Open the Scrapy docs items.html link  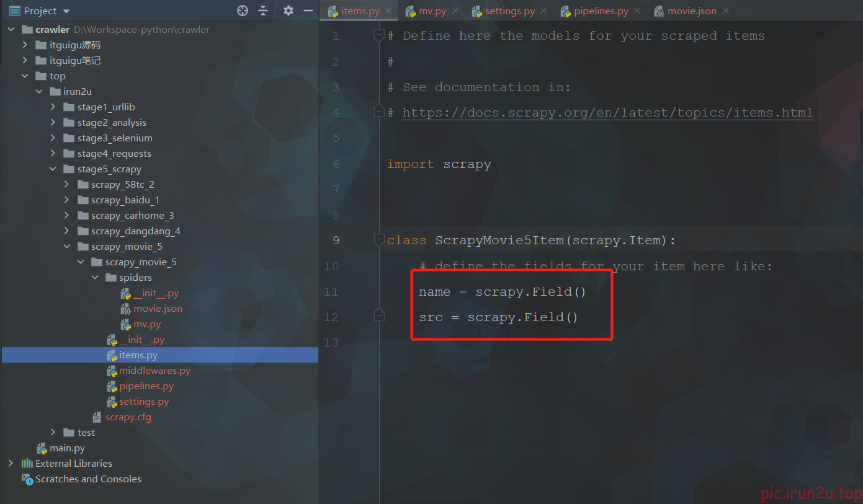607,113
